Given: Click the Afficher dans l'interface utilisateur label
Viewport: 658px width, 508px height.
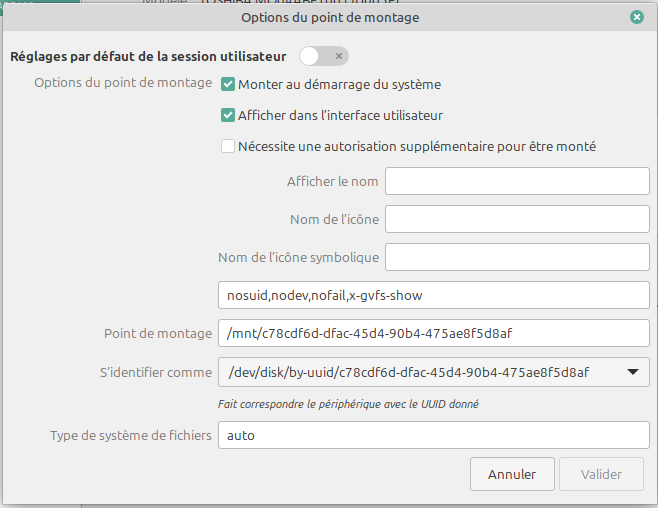Looking at the screenshot, I should (340, 115).
